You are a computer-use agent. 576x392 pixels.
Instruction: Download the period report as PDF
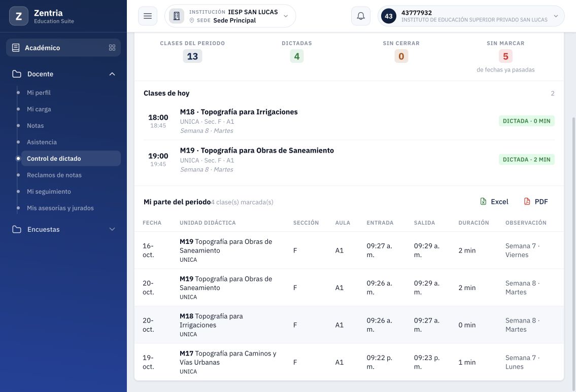[x=535, y=201]
